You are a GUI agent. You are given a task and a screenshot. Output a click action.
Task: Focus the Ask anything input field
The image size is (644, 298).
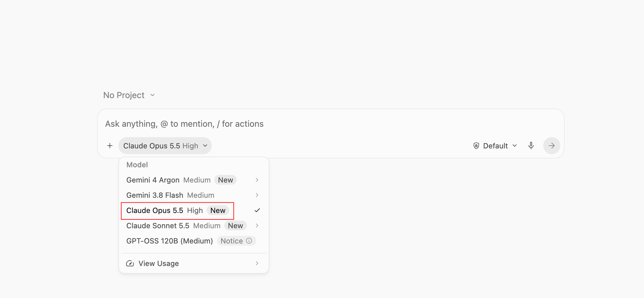click(x=331, y=124)
